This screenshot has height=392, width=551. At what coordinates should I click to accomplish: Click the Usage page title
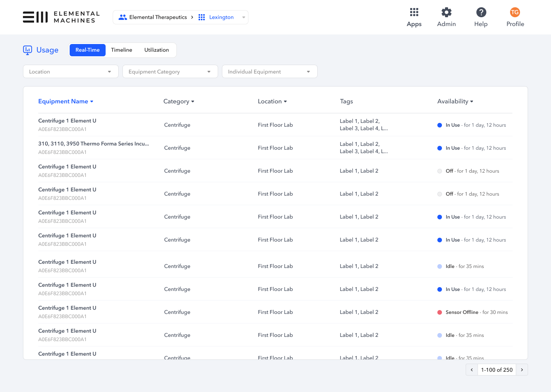pos(47,50)
